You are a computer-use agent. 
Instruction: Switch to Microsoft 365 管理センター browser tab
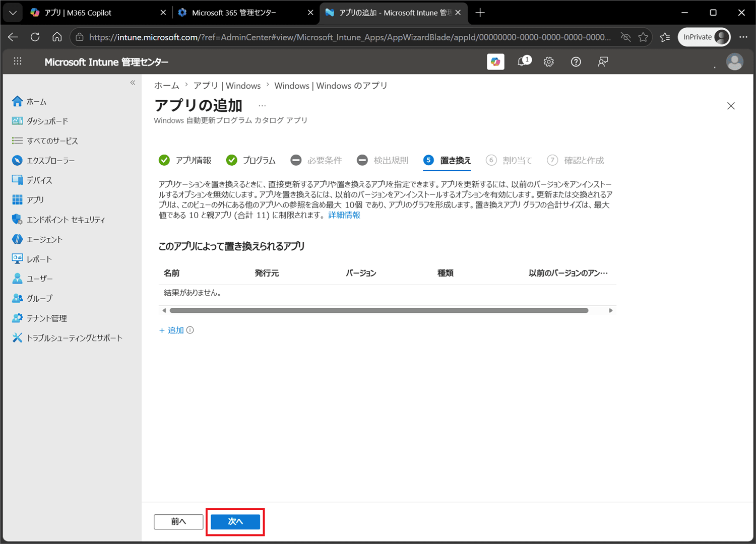(246, 13)
